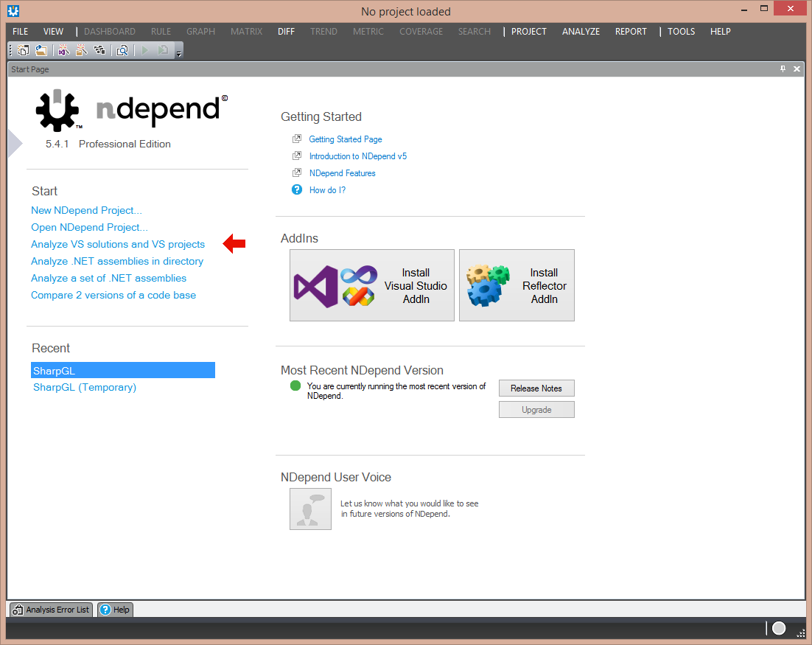Click the TREND menu item
This screenshot has width=812, height=645.
click(323, 32)
